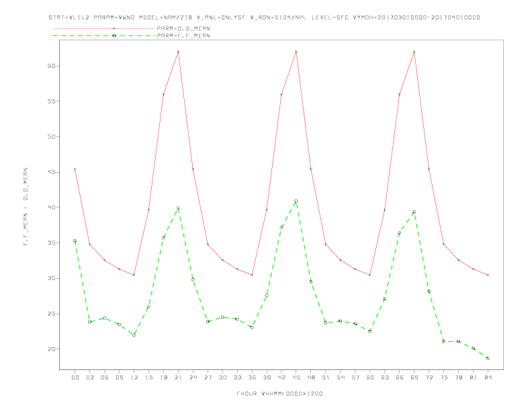Click the vertical F.F_MEAN | O.O_MEAN axis title
Image resolution: width=532 pixels, height=411 pixels.
26,207
